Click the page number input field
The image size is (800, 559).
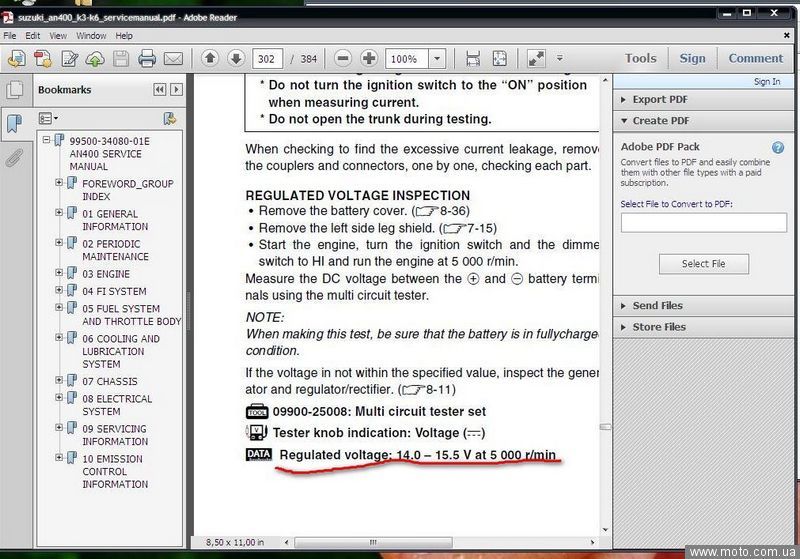point(267,59)
